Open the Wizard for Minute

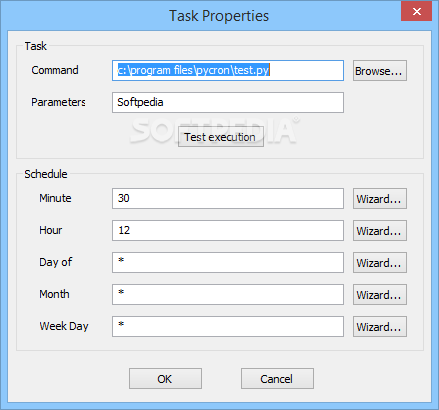click(x=380, y=198)
